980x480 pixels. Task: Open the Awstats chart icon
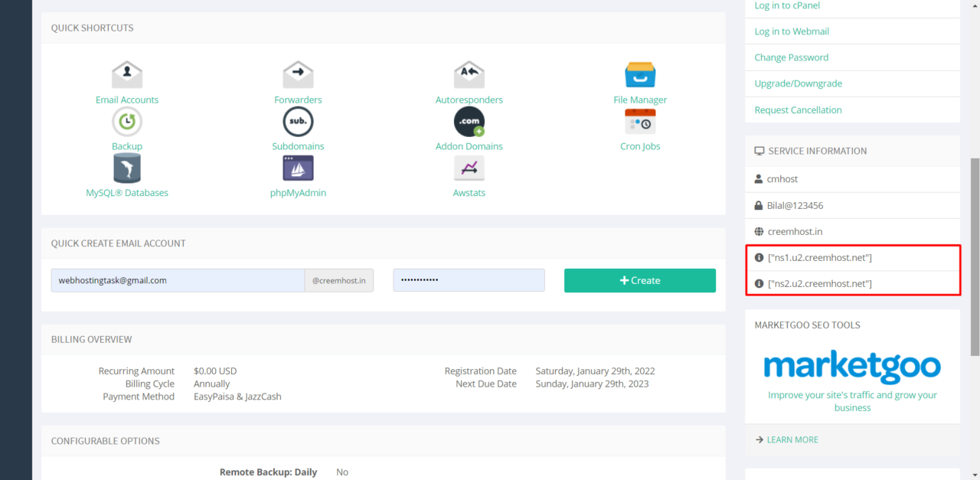pyautogui.click(x=469, y=168)
